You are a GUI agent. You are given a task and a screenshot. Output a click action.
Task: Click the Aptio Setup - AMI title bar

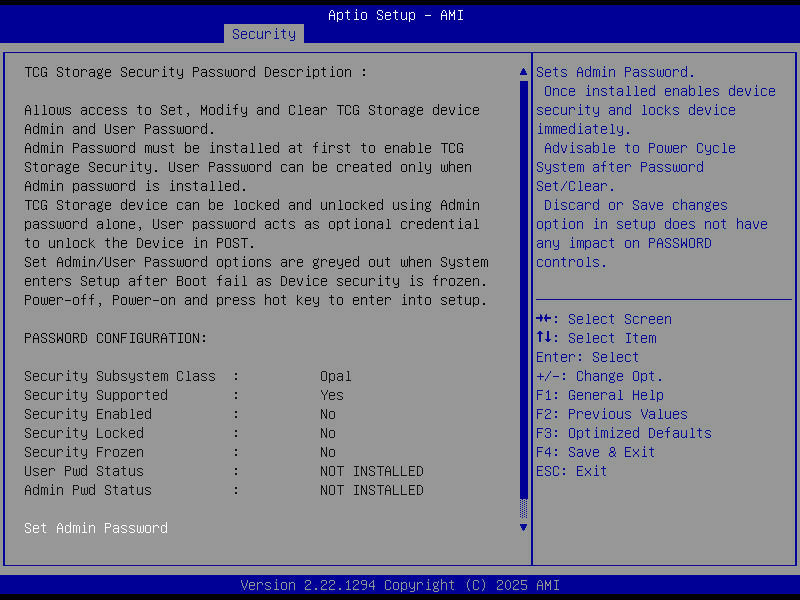click(x=395, y=14)
